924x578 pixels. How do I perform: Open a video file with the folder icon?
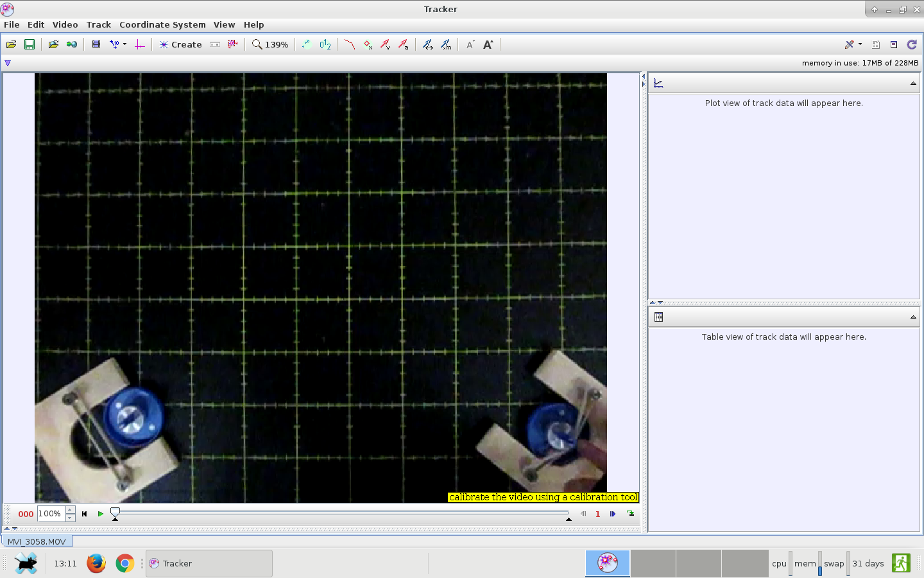(x=11, y=44)
